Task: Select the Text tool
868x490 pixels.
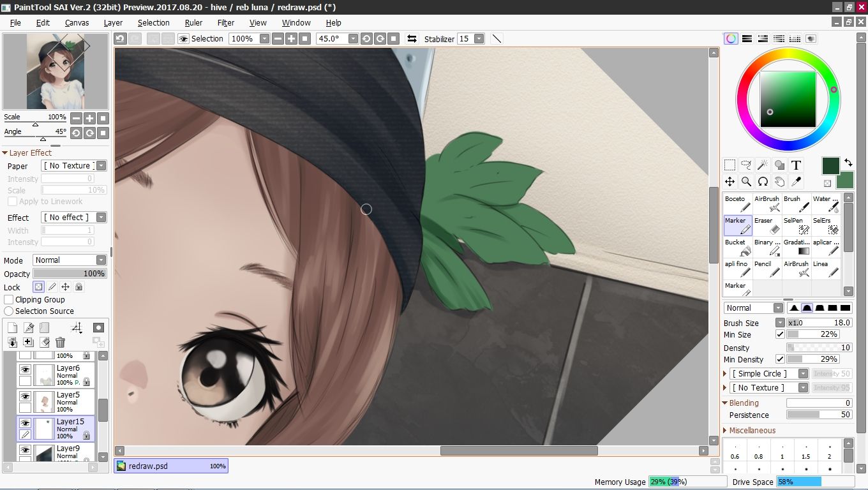Action: pyautogui.click(x=796, y=165)
